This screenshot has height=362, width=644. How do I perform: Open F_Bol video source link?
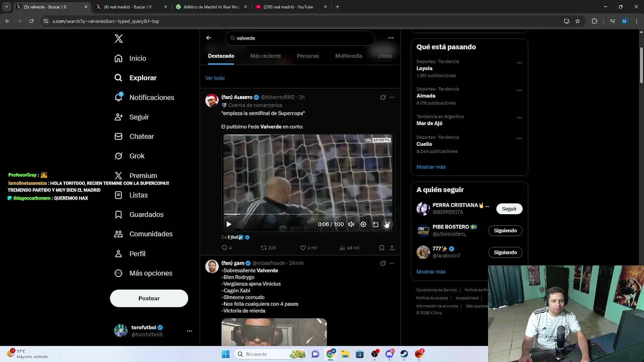(x=238, y=237)
